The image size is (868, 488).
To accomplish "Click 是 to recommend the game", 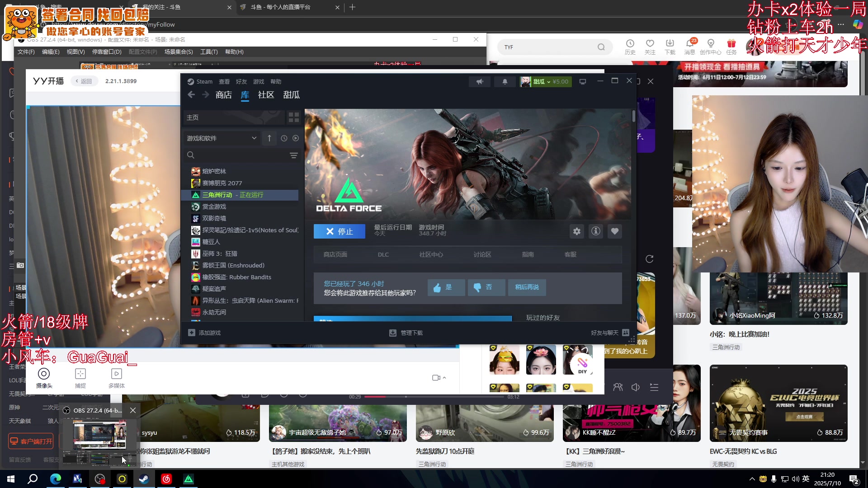I will (446, 287).
